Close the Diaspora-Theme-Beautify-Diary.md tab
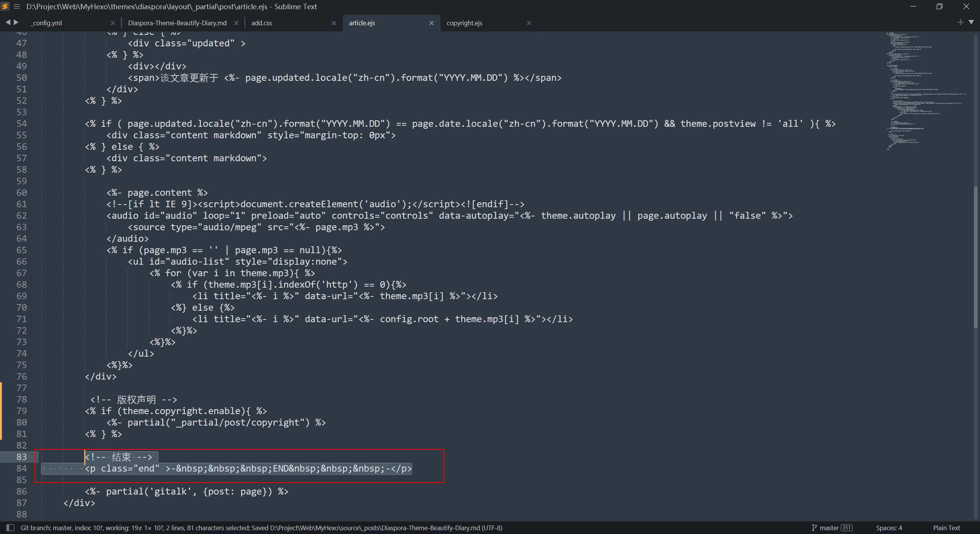Screen dimensions: 980x534 236,23
